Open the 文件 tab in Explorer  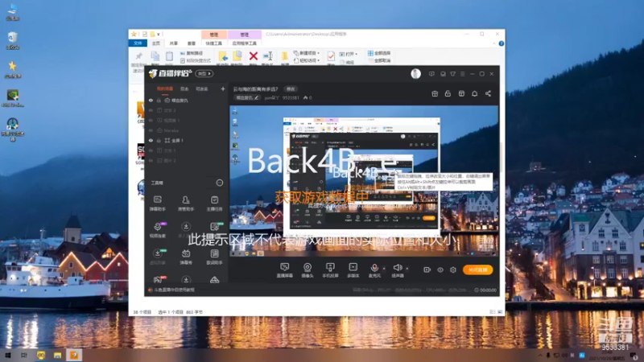[x=138, y=43]
